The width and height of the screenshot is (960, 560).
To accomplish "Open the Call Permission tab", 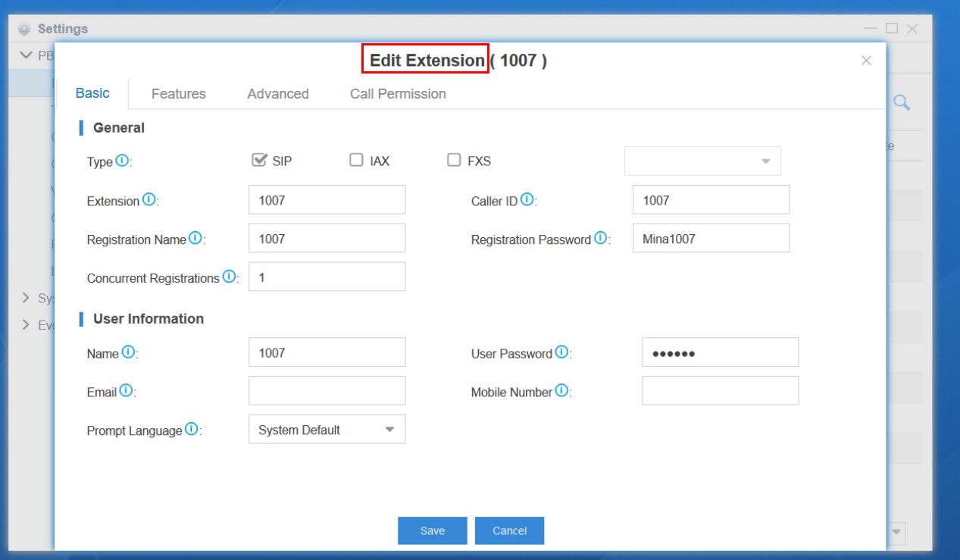I will (x=398, y=94).
